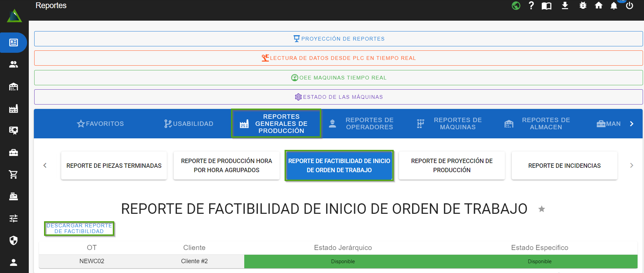Click green Disponible cell under Estado Jerárquico
The image size is (644, 273).
343,261
